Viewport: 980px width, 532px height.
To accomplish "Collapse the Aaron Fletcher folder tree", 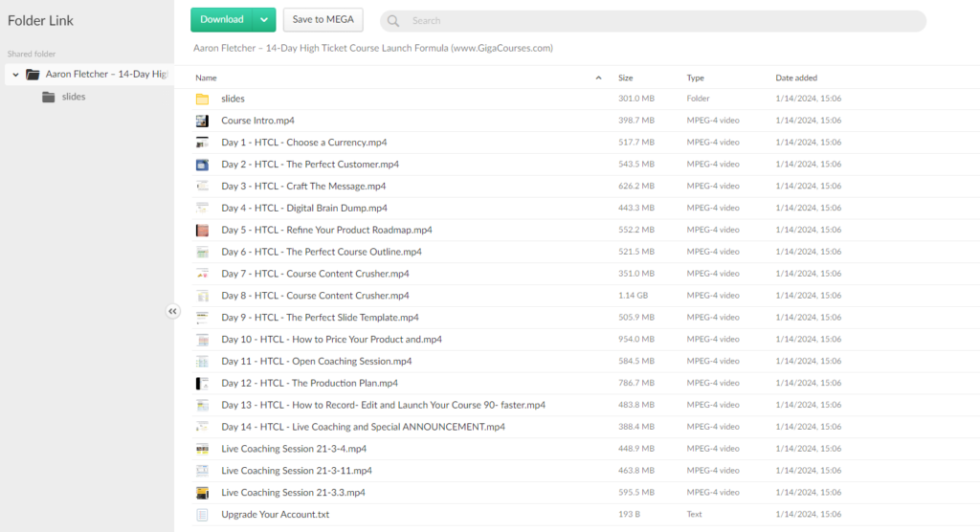I will (x=15, y=75).
